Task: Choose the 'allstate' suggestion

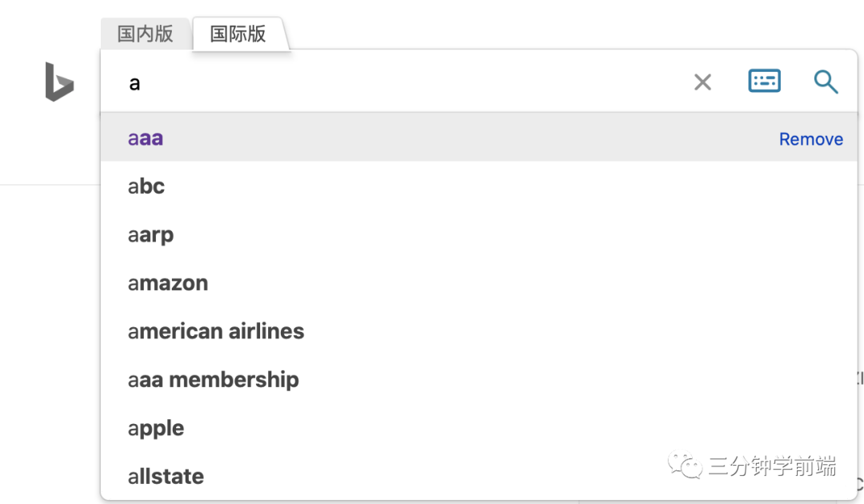Action: pyautogui.click(x=166, y=477)
